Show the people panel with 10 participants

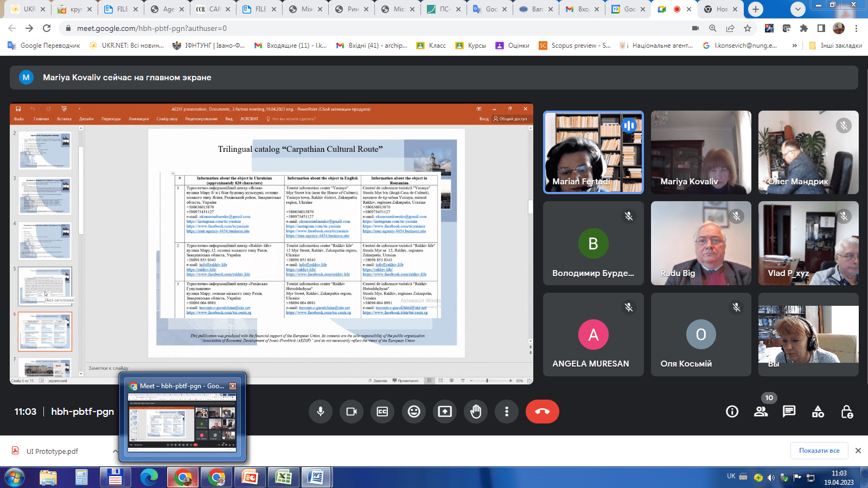pos(761,412)
